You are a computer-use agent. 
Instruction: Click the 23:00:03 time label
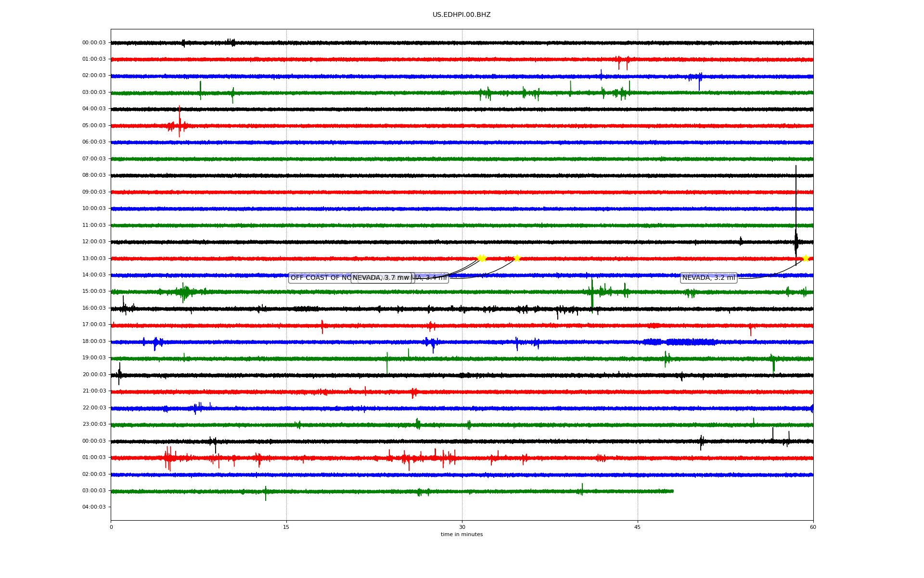94,424
